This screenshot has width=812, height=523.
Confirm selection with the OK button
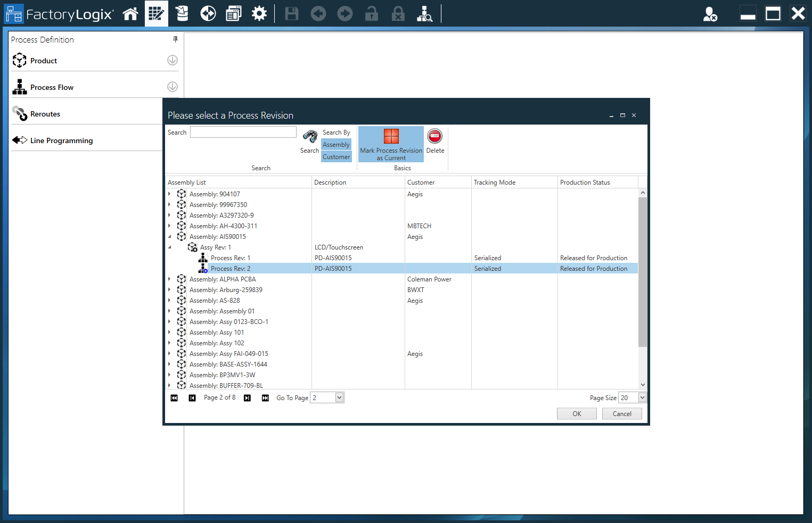[577, 413]
